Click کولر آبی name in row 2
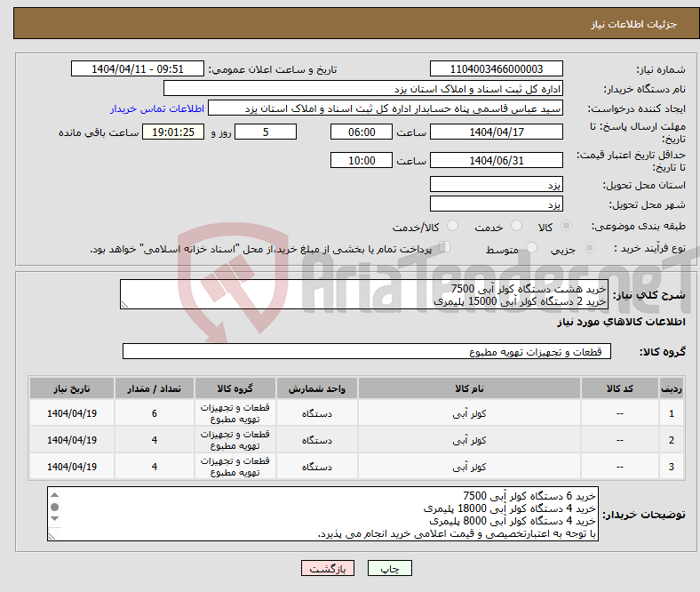This screenshot has height=592, width=700. tap(469, 440)
